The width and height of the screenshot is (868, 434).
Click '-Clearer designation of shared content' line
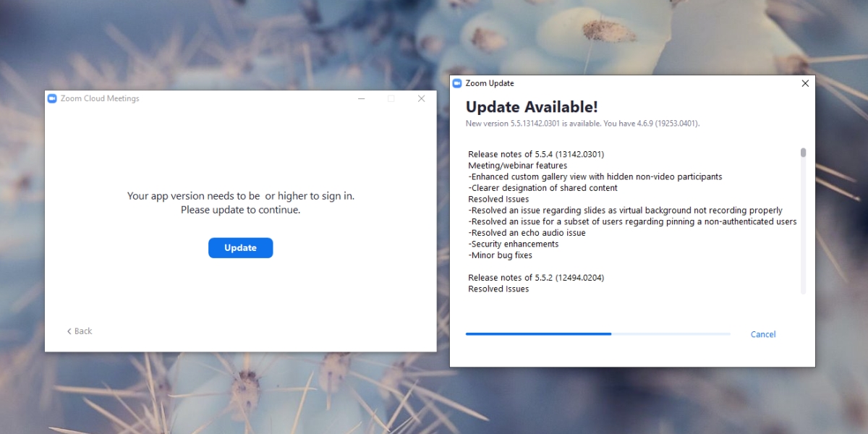click(x=542, y=188)
